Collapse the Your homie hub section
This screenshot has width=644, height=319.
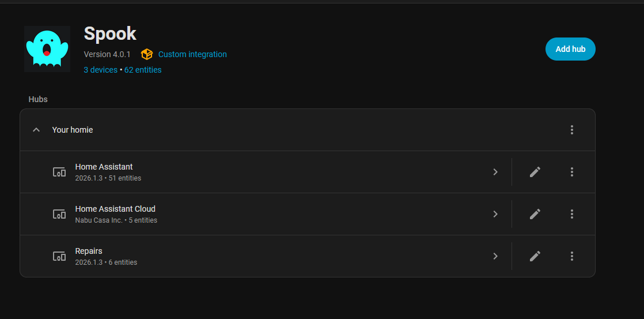click(36, 130)
